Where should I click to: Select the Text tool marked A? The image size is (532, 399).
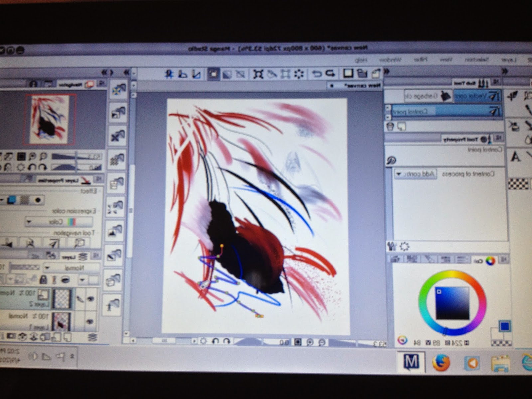[x=516, y=156]
